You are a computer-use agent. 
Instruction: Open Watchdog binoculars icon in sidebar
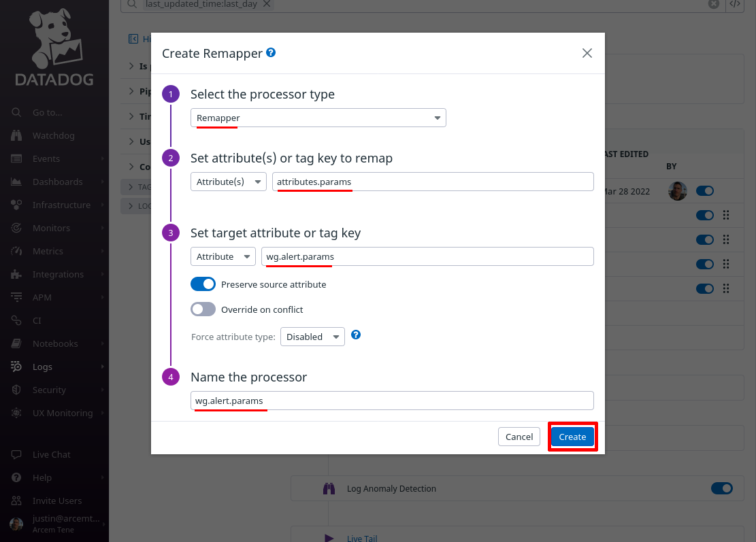tap(16, 135)
